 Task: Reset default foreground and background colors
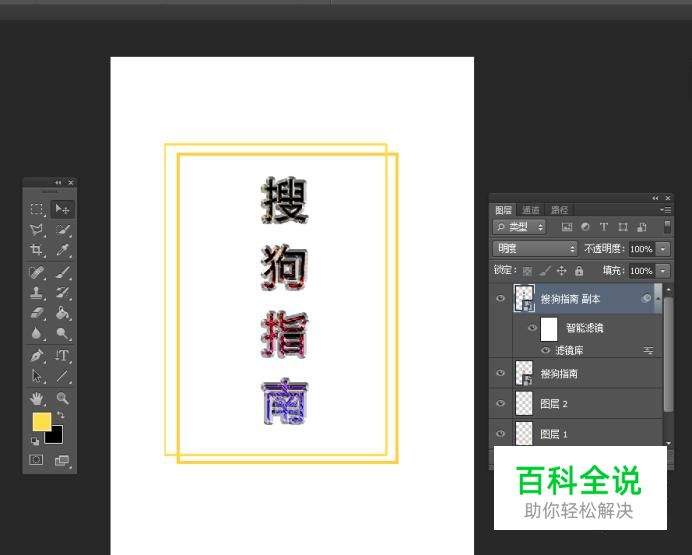click(x=35, y=441)
